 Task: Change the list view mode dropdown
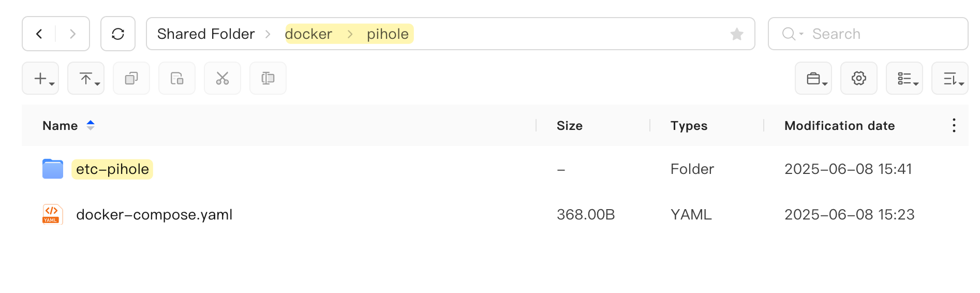pyautogui.click(x=904, y=79)
